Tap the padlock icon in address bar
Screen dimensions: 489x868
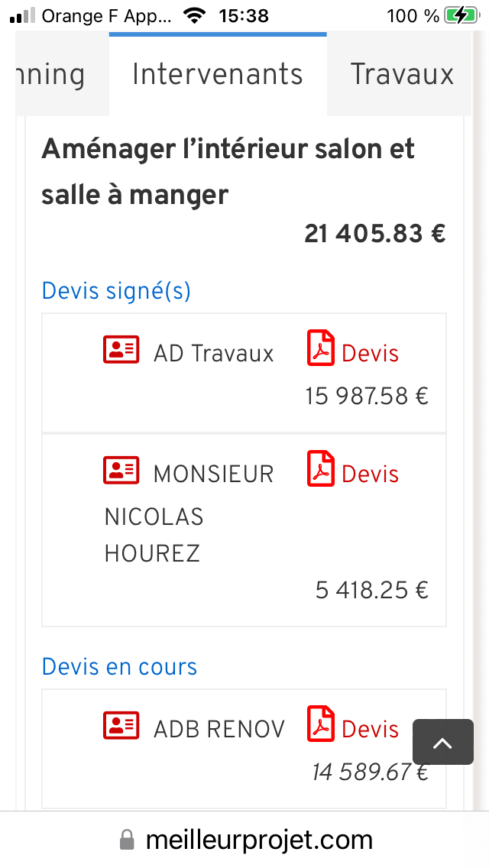(127, 841)
